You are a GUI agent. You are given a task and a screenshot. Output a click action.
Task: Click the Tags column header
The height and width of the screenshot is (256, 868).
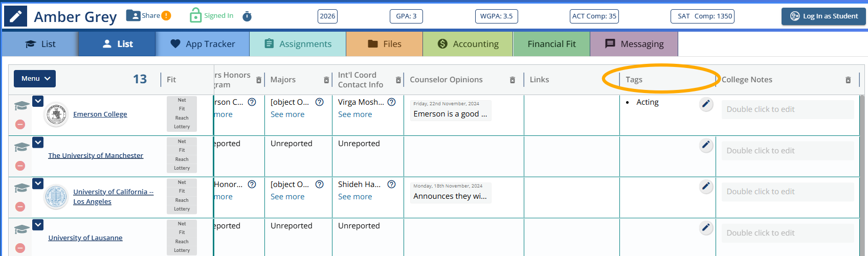point(634,80)
